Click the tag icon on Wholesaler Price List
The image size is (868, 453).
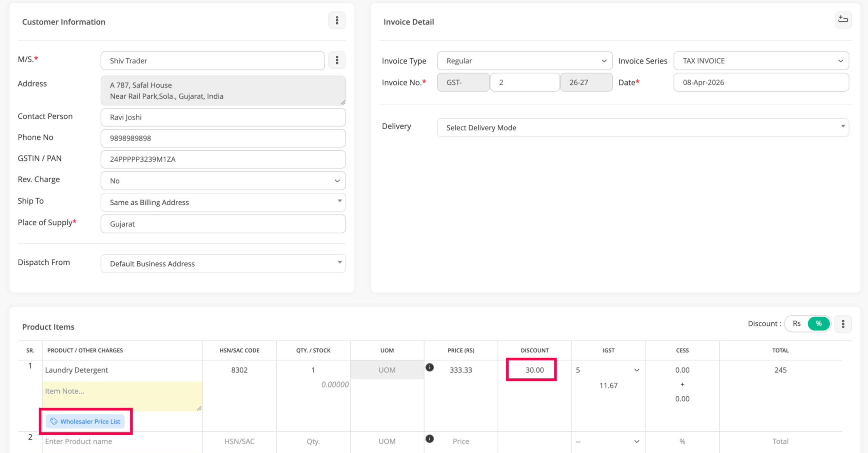54,421
